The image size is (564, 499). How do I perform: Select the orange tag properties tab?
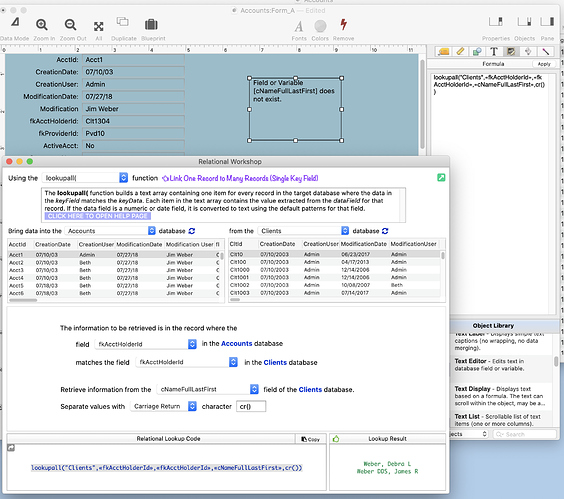tap(444, 51)
